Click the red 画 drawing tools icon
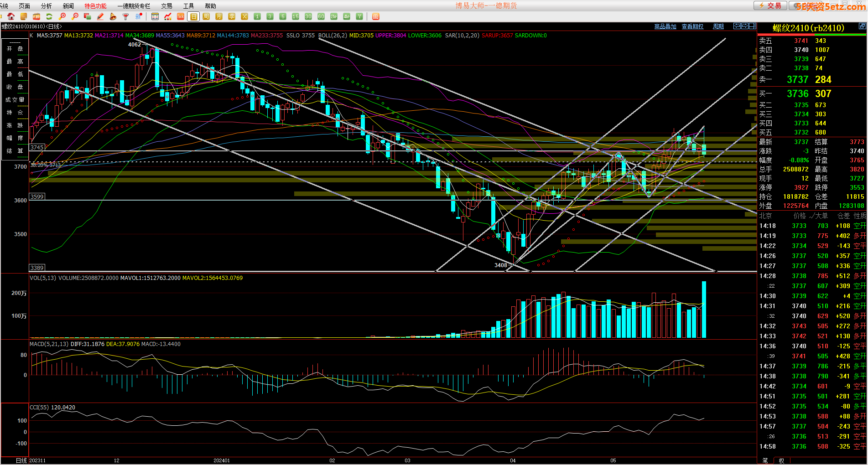 (376, 16)
